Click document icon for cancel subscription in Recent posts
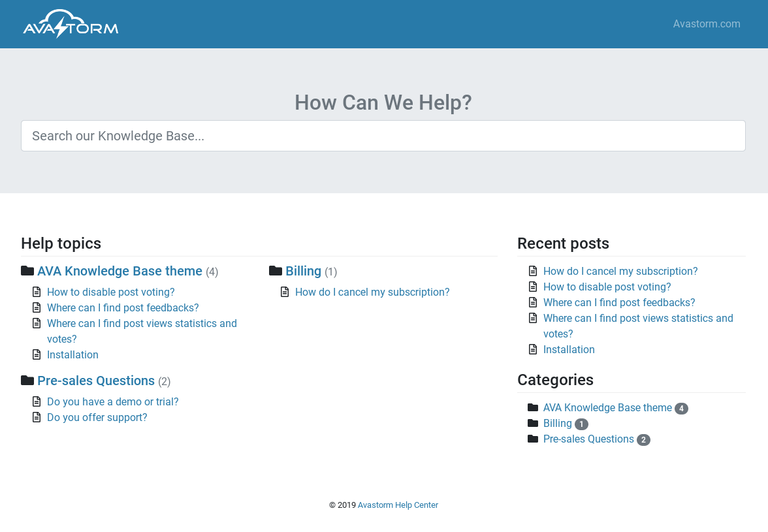 pyautogui.click(x=533, y=271)
